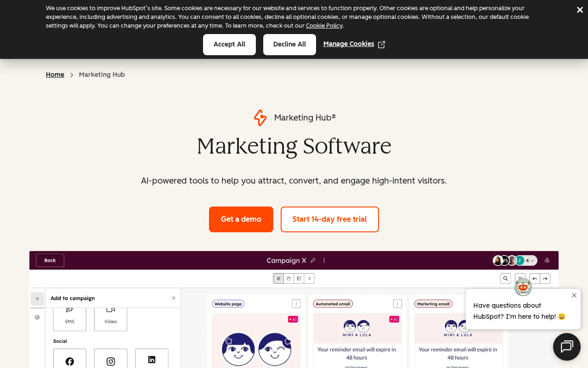The height and width of the screenshot is (368, 588).
Task: Click the AI badge on Automated email card
Action: coord(394,319)
